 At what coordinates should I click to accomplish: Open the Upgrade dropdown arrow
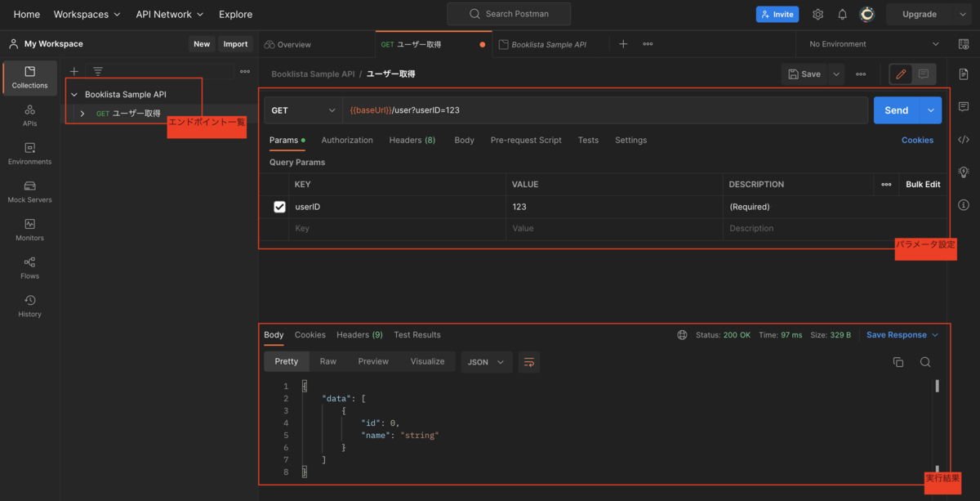point(962,14)
